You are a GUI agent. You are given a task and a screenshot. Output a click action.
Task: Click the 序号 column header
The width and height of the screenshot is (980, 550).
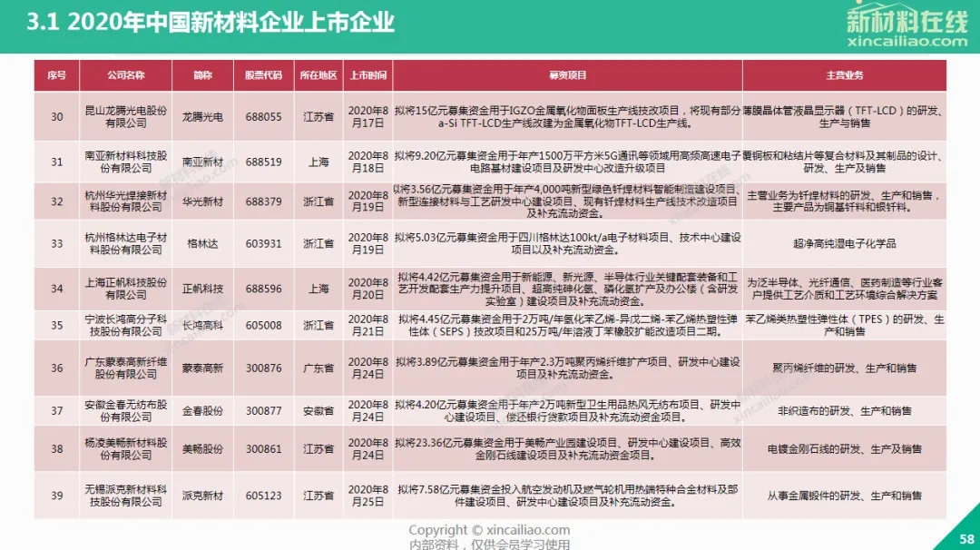point(57,75)
